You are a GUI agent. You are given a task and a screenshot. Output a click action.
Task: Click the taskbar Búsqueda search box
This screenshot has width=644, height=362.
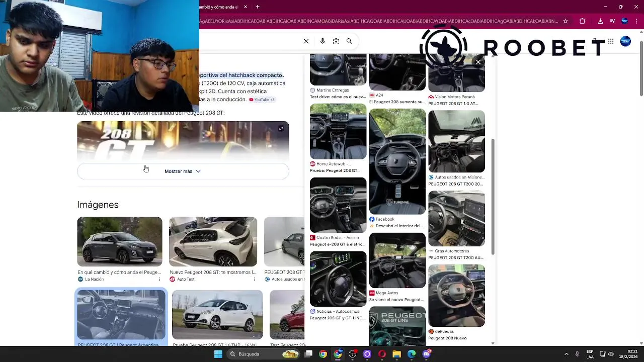pyautogui.click(x=263, y=354)
